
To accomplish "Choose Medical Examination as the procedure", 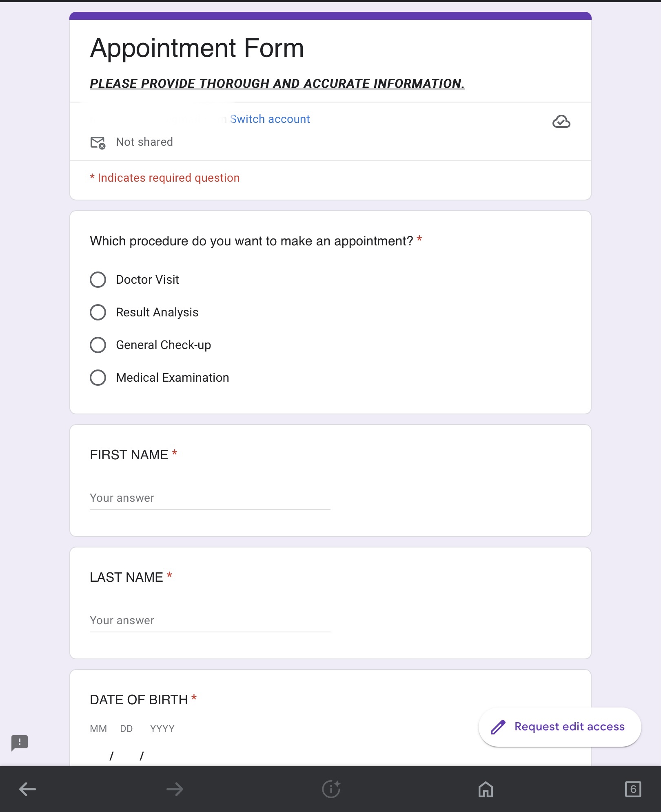I will (98, 378).
